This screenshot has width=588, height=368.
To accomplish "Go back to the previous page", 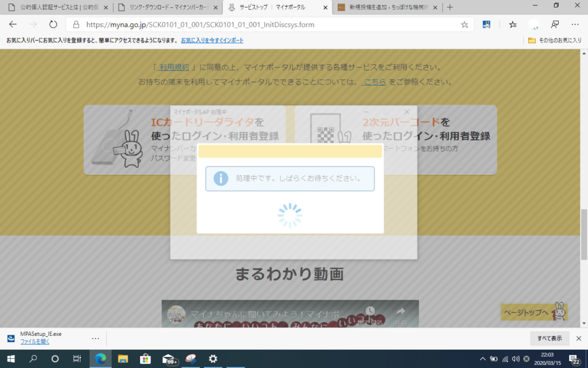I will pos(13,24).
